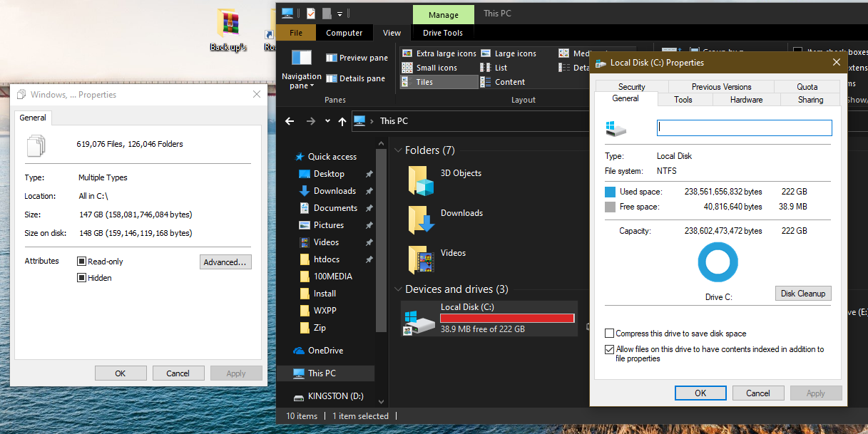Click OK in the Windows Properties dialog

121,373
